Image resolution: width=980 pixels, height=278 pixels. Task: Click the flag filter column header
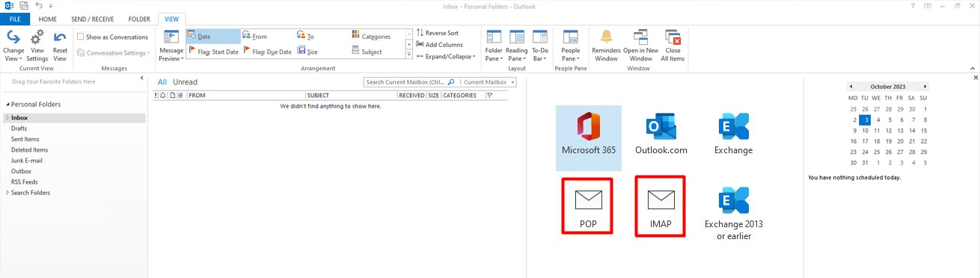tap(489, 96)
